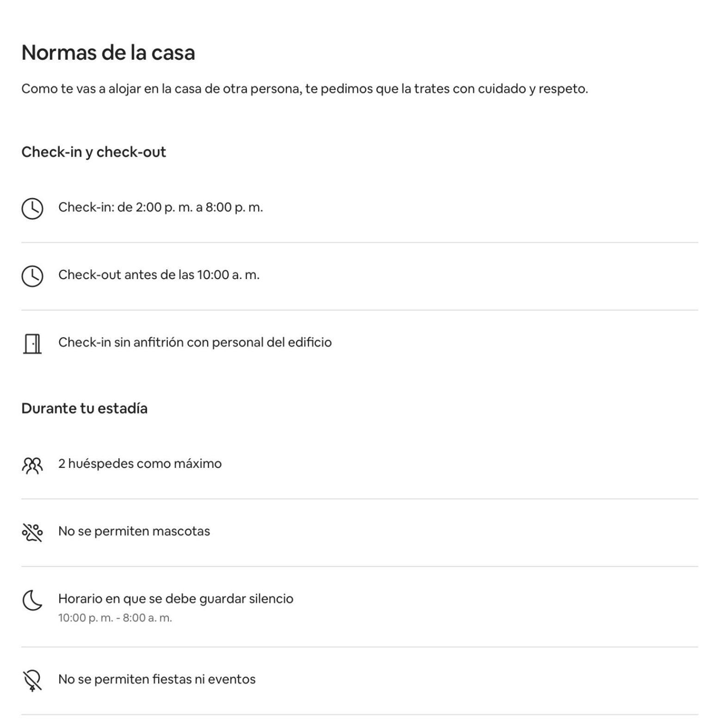Click the Check-in y check-out section heading
The width and height of the screenshot is (703, 728).
[x=93, y=152]
